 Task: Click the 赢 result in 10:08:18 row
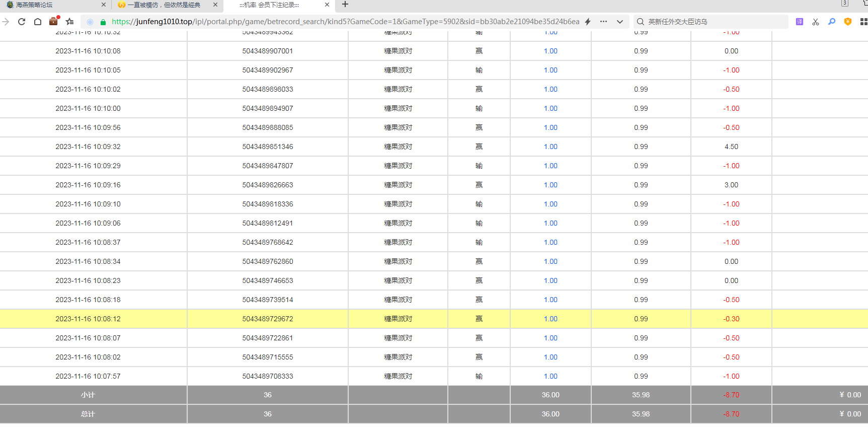click(x=479, y=300)
